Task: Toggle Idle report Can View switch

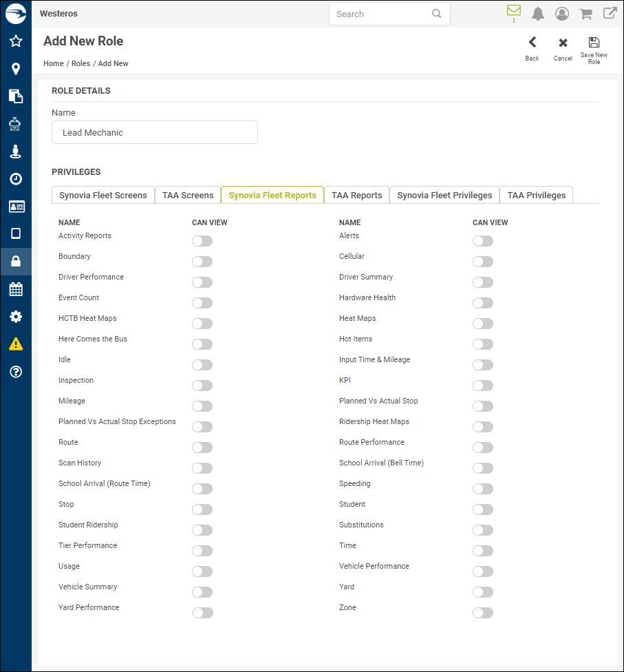Action: pos(202,365)
